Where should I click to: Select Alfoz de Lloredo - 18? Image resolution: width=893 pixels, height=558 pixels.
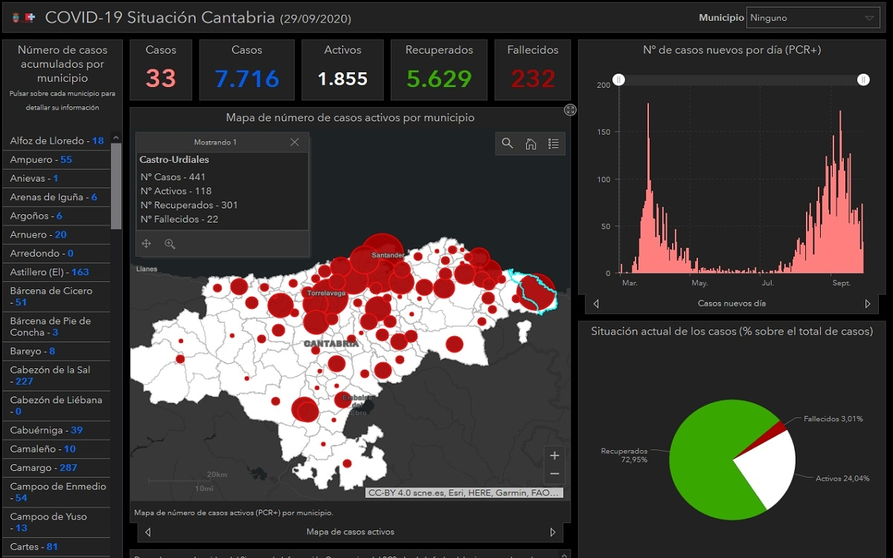click(x=56, y=141)
